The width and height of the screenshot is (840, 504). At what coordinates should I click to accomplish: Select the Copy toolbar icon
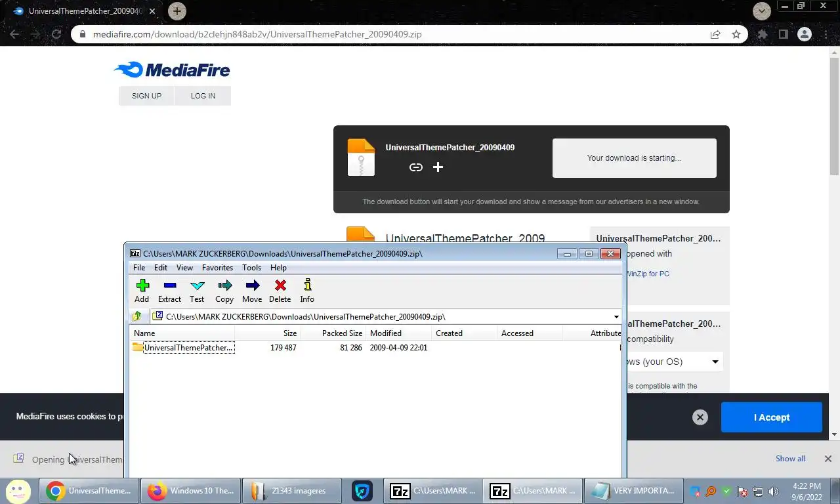click(x=224, y=291)
